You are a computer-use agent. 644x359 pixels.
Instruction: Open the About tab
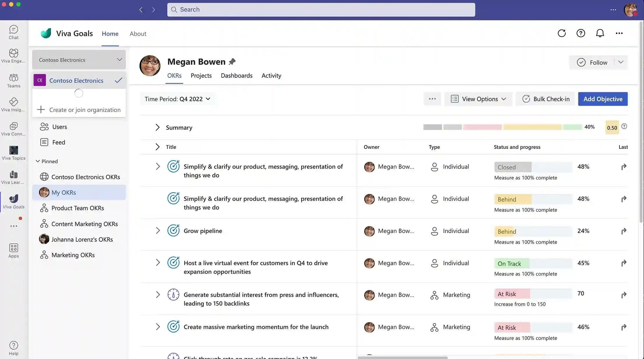(138, 34)
